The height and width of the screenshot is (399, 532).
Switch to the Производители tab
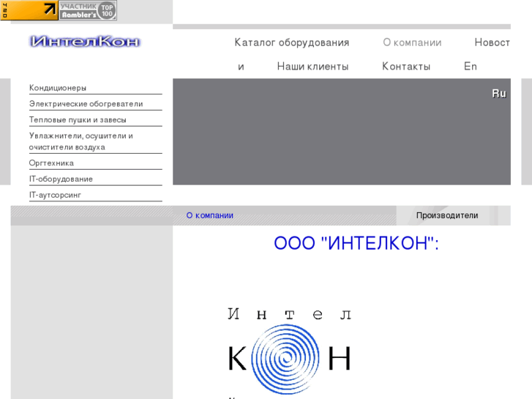[447, 215]
